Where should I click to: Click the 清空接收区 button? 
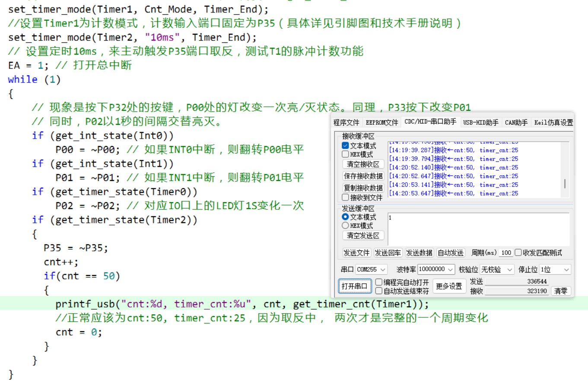363,164
